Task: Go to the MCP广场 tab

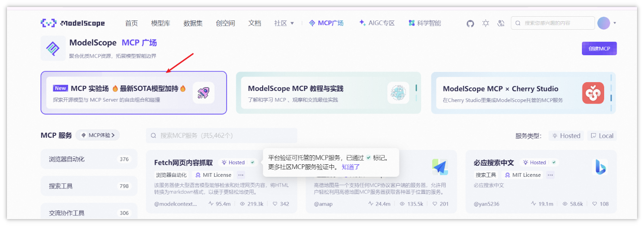Action: (x=326, y=23)
